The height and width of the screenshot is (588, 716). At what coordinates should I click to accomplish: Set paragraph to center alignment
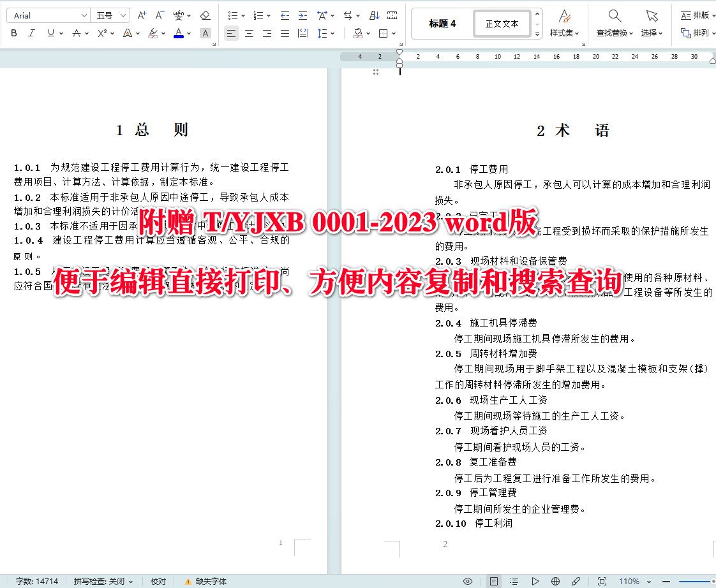click(x=250, y=33)
